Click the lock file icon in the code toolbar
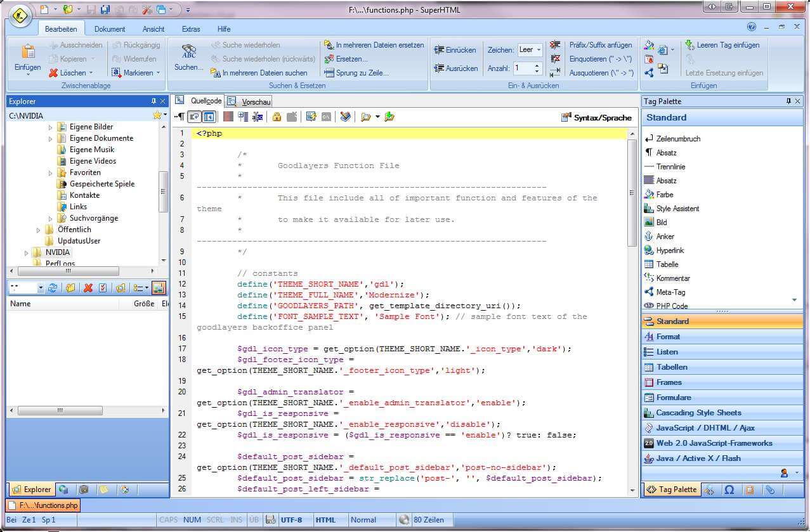This screenshot has width=810, height=532. (x=277, y=117)
